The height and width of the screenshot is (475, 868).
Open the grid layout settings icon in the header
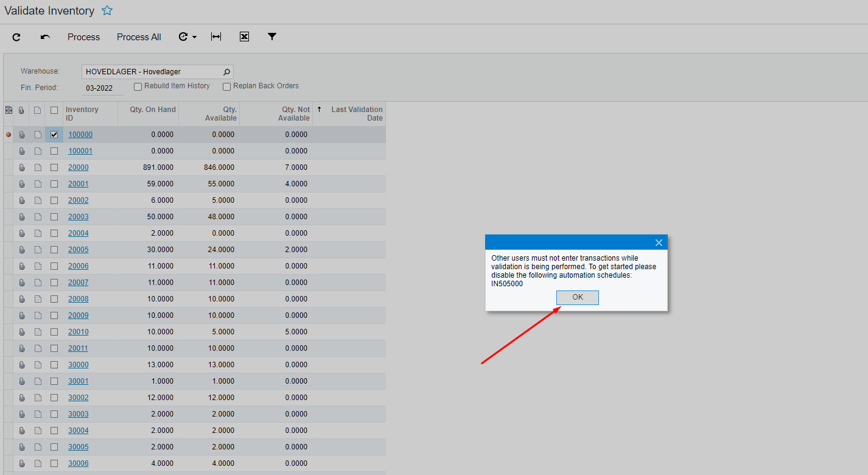pos(8,110)
